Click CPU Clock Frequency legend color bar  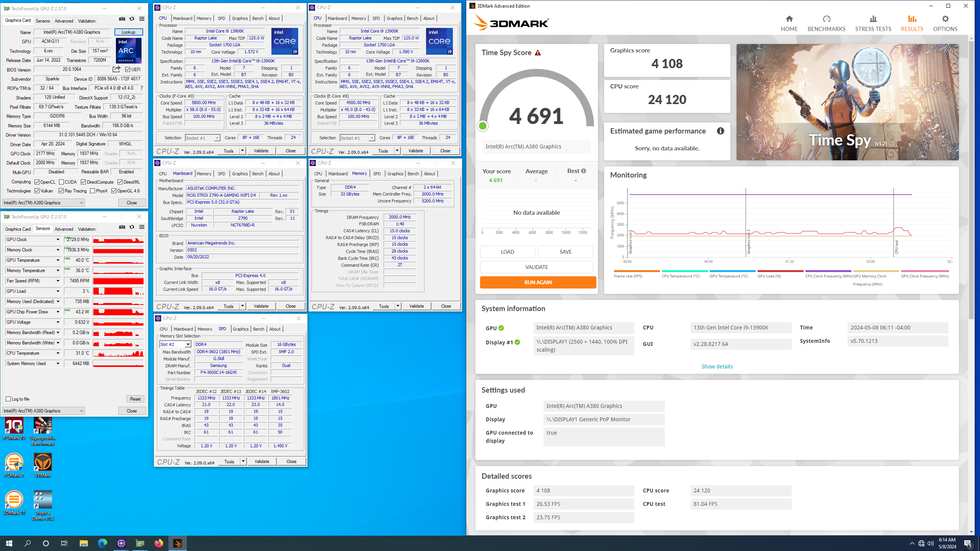point(828,271)
